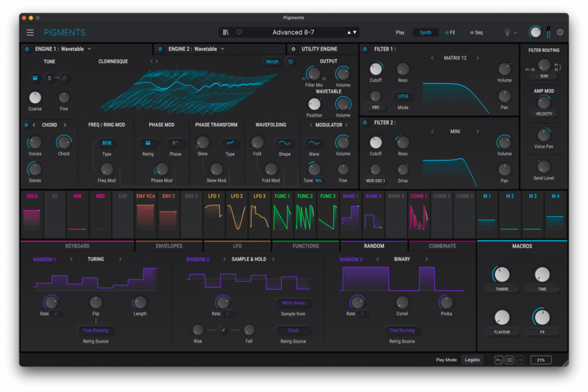Viewport: 588px width, 392px height.
Task: Switch to the Play view
Action: [x=400, y=32]
